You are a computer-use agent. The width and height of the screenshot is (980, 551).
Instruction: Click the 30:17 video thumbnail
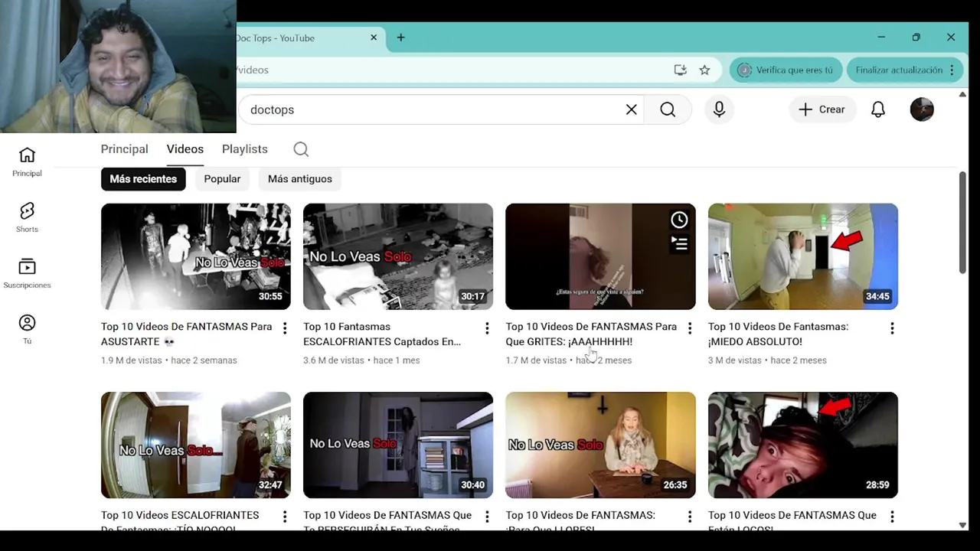tap(398, 256)
